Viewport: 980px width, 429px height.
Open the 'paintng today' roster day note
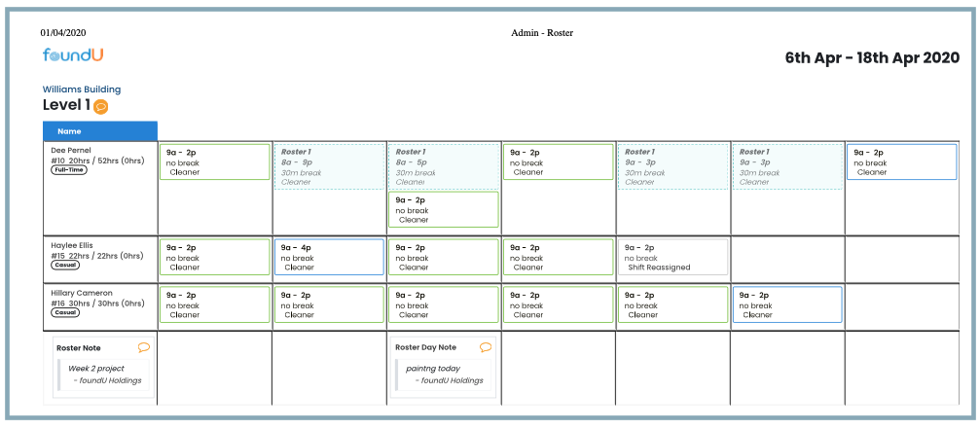coord(444,375)
